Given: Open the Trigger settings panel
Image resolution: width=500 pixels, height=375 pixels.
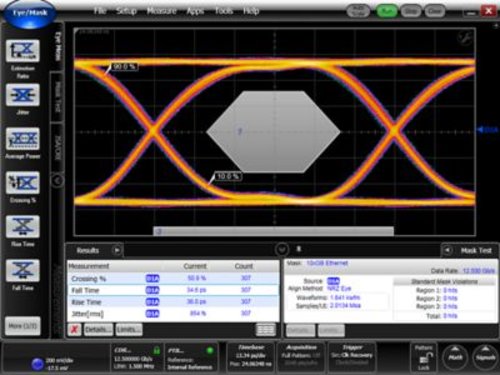Looking at the screenshot, I should tap(352, 357).
